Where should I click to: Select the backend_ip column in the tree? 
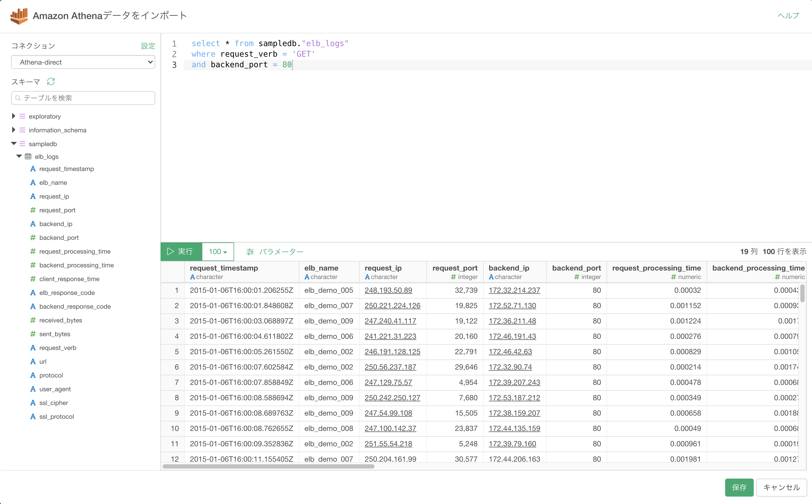56,224
